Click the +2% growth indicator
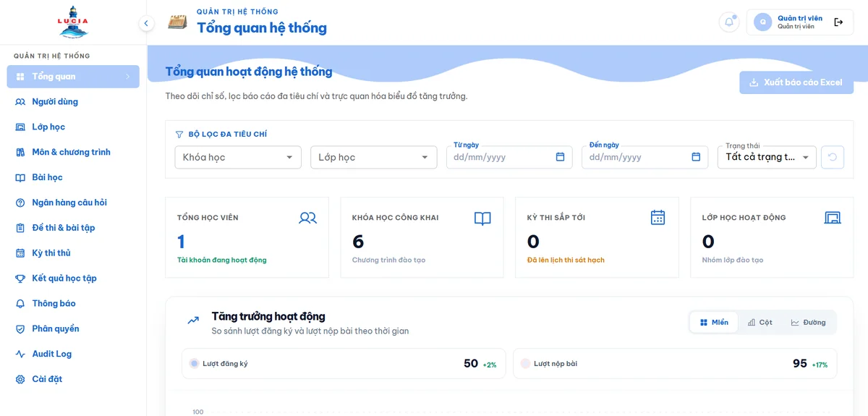This screenshot has height=416, width=868. click(x=490, y=365)
